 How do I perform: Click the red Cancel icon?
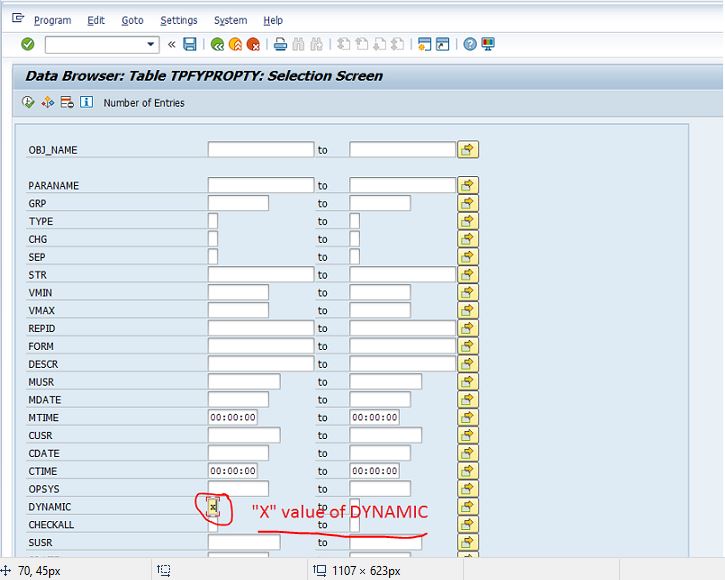click(x=253, y=44)
